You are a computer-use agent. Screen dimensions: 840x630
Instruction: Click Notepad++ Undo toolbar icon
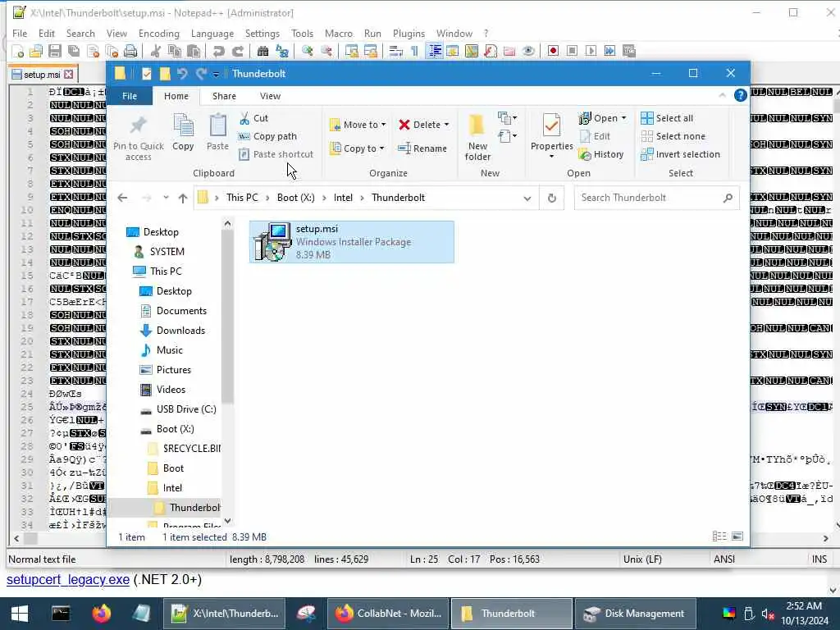[x=218, y=51]
